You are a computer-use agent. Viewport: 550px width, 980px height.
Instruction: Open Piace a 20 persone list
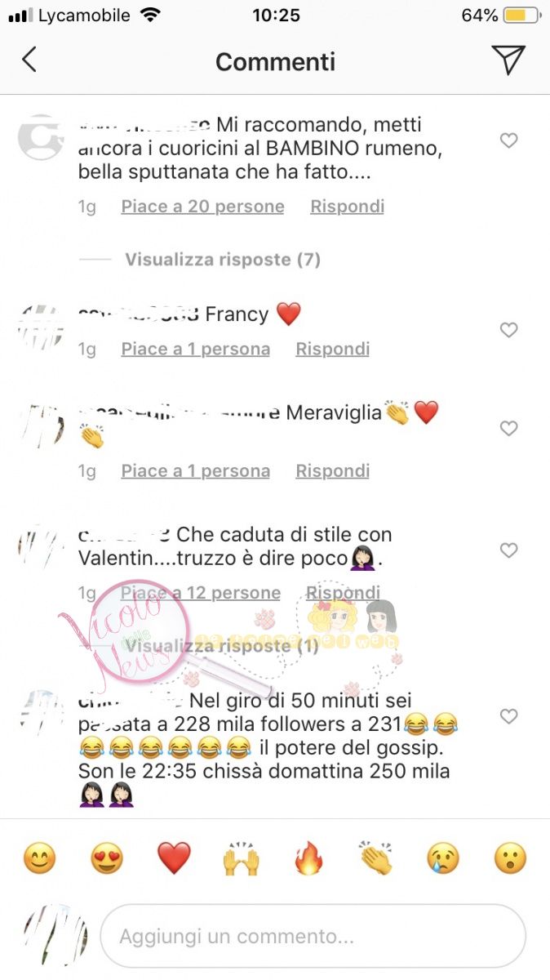click(x=202, y=207)
